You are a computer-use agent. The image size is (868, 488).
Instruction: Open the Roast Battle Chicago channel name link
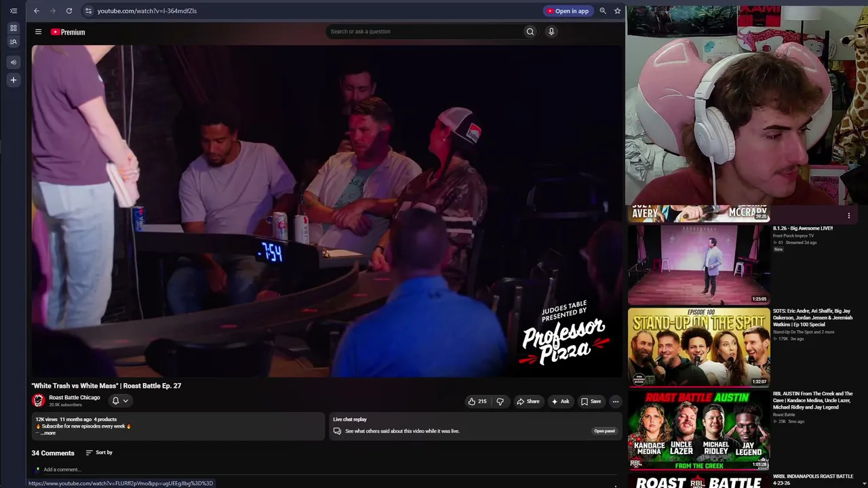[75, 398]
